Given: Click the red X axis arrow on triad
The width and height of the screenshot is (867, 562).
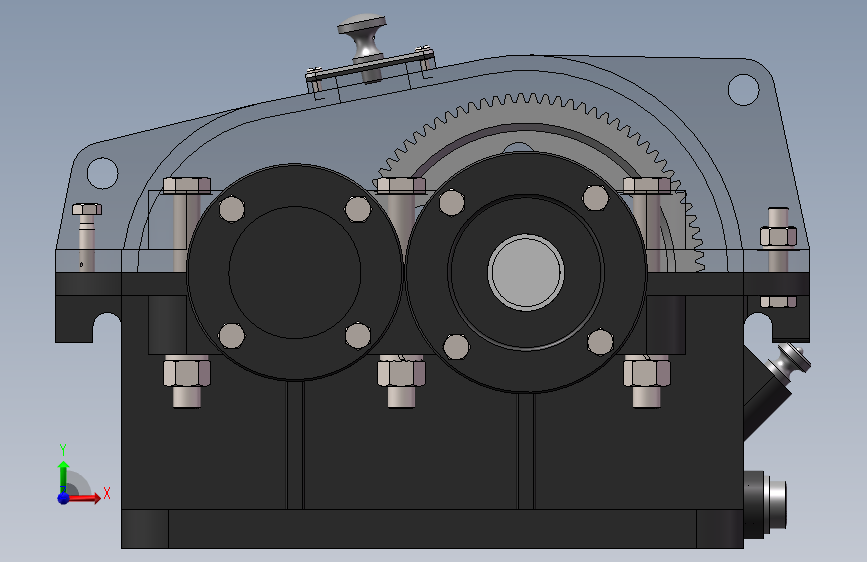Looking at the screenshot, I should [83, 498].
